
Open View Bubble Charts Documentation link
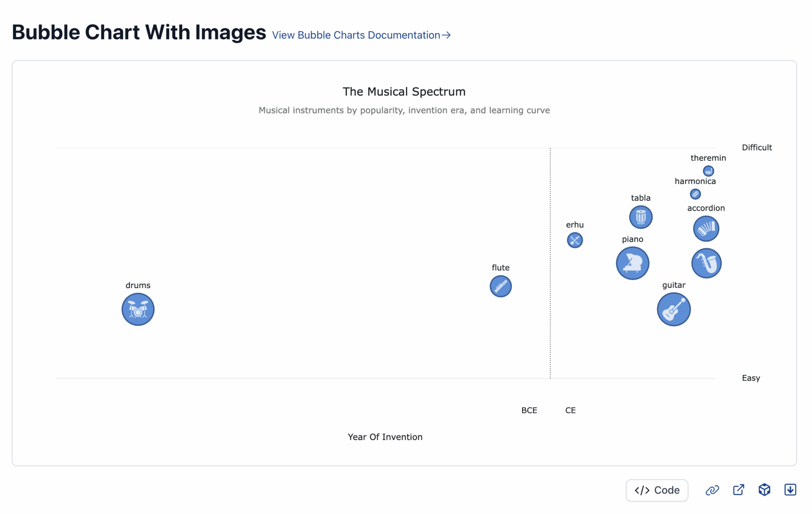point(361,35)
